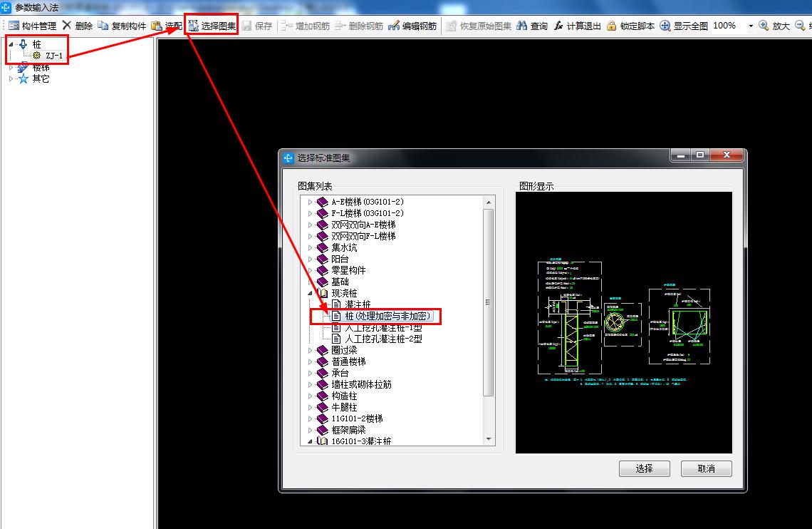Screen dimensions: 812x529
Task: Open the 查询 query tool
Action: pyautogui.click(x=532, y=26)
